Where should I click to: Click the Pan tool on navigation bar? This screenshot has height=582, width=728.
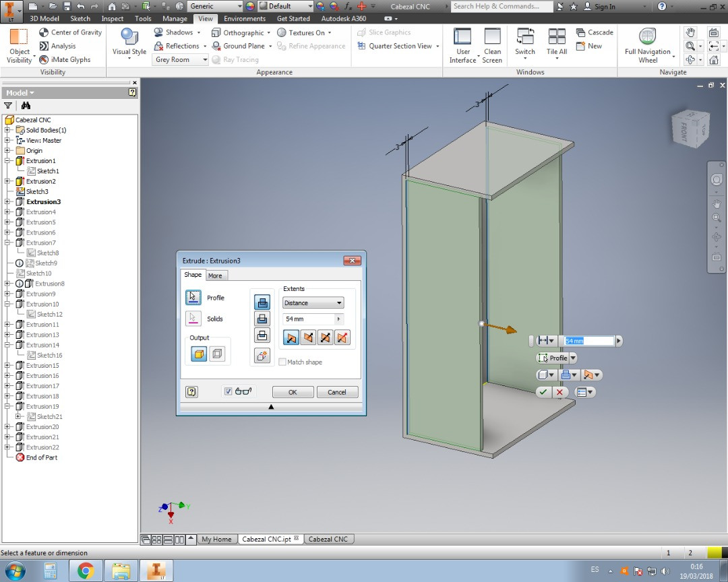[717, 203]
